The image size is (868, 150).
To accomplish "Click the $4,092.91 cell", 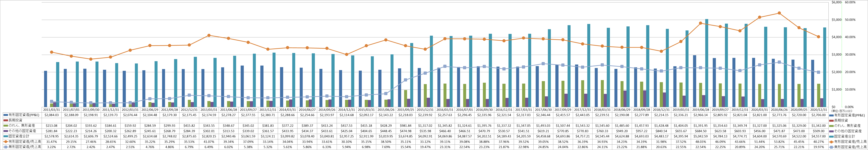I will (425, 136).
